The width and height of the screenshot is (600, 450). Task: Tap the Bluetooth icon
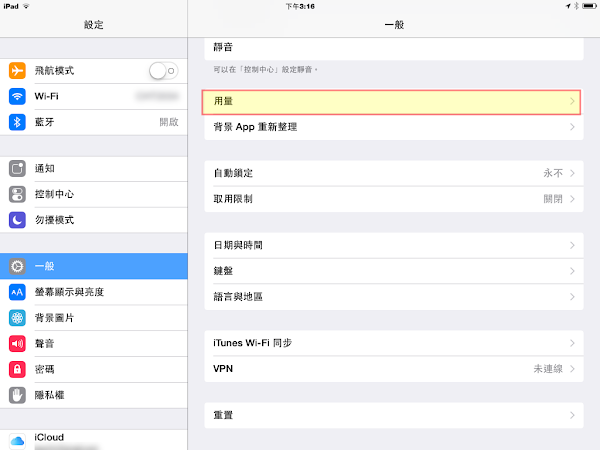[17, 122]
